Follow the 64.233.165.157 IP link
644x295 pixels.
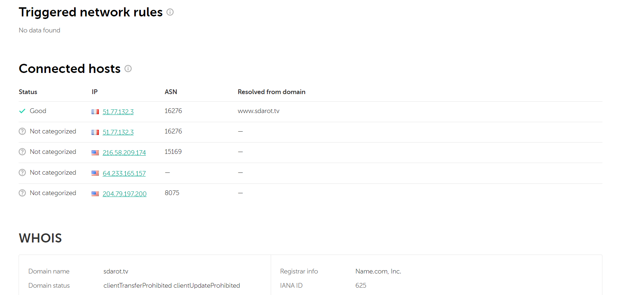click(x=124, y=174)
